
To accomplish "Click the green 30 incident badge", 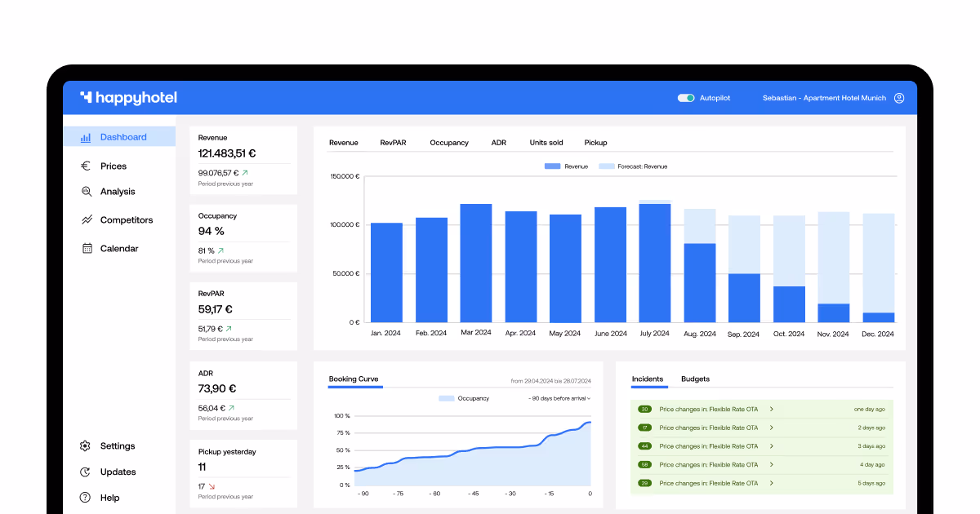I will tap(644, 409).
